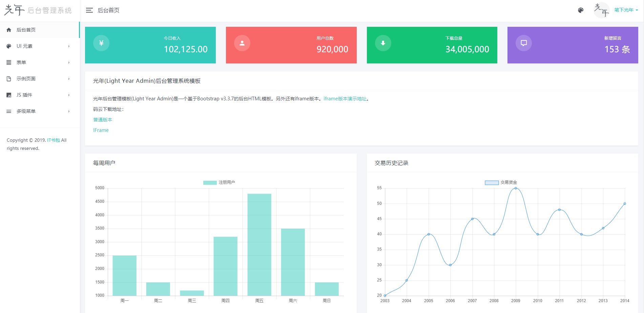Click the 码云下载地址 label text
This screenshot has width=644, height=313.
(108, 109)
